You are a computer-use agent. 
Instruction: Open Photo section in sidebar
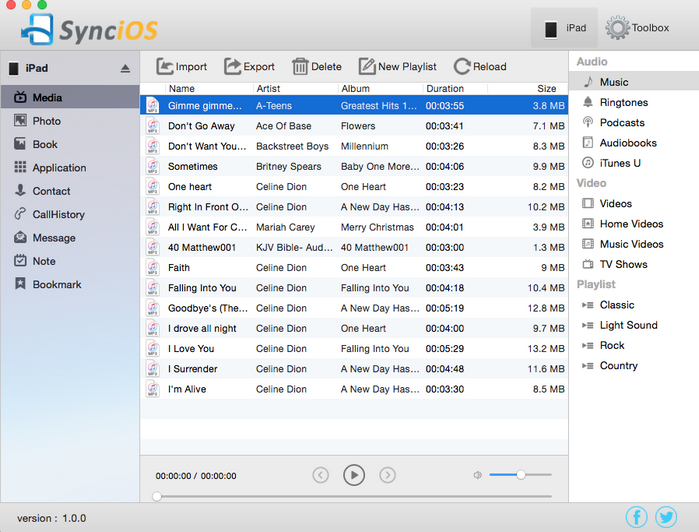tap(70, 121)
